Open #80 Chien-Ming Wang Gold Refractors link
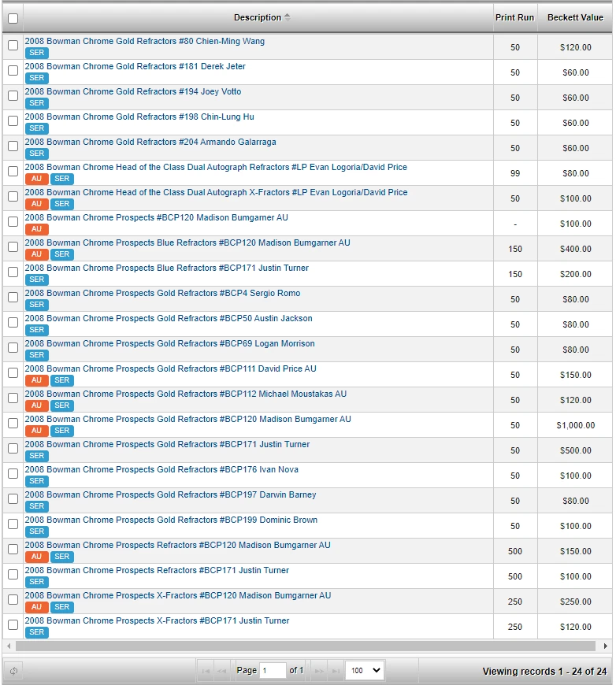This screenshot has width=616, height=685. (145, 41)
